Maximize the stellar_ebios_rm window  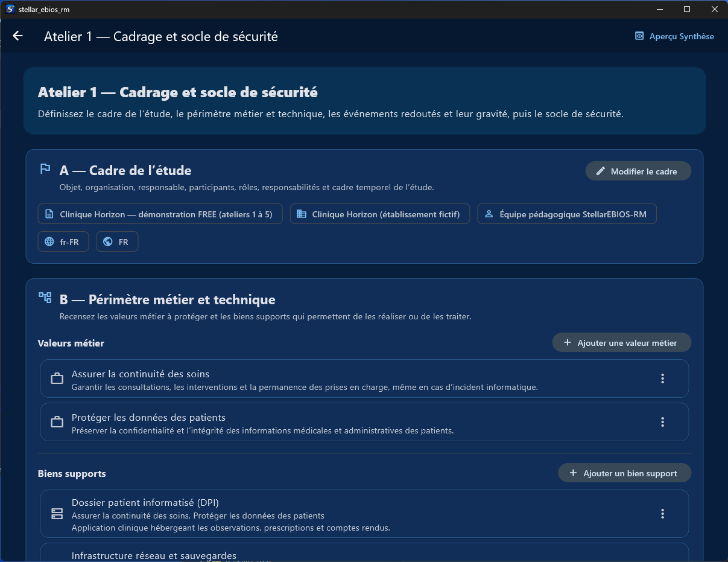[686, 9]
